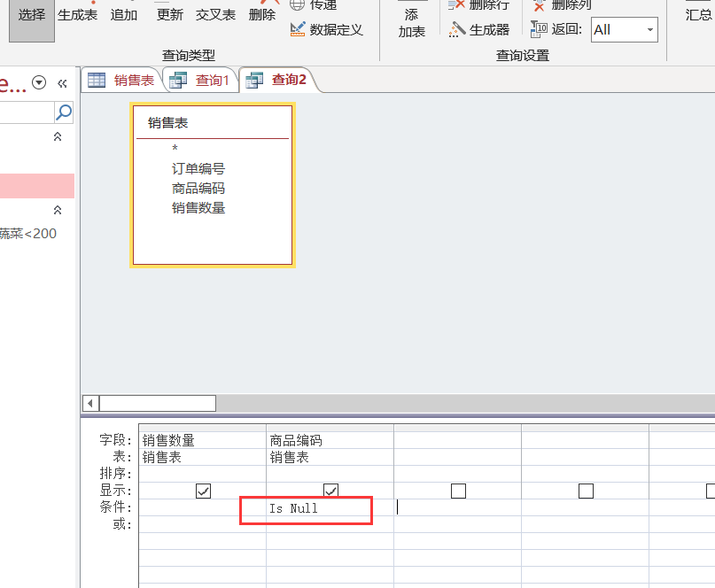Collapse the navigation pane with the shutter chevrons
The width and height of the screenshot is (715, 588).
coord(63,83)
